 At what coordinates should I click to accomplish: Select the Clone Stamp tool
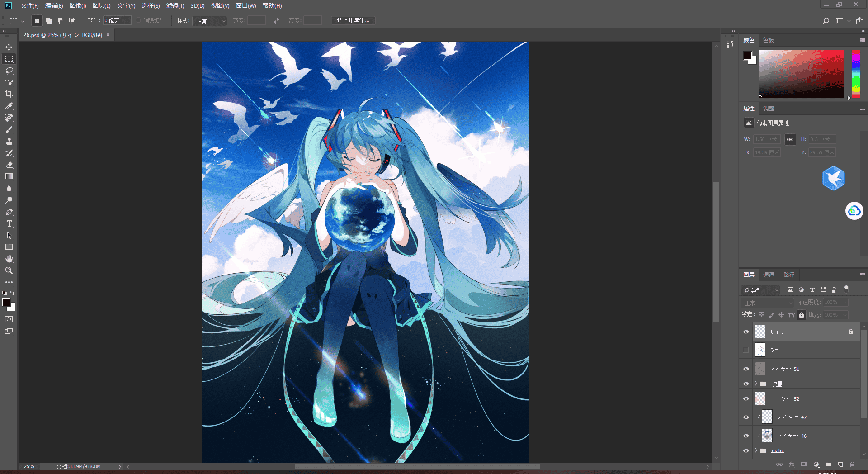pyautogui.click(x=9, y=141)
